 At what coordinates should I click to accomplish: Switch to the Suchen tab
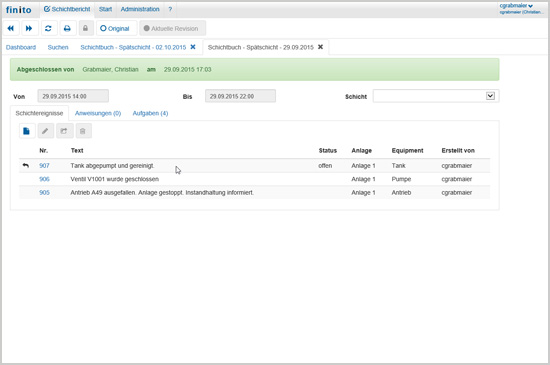[x=58, y=47]
